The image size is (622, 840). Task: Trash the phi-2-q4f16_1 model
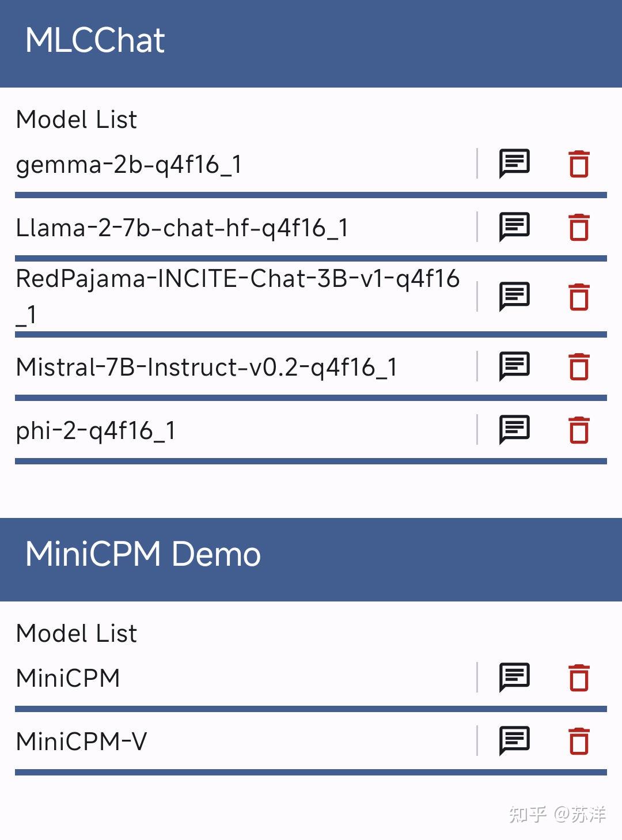tap(579, 430)
